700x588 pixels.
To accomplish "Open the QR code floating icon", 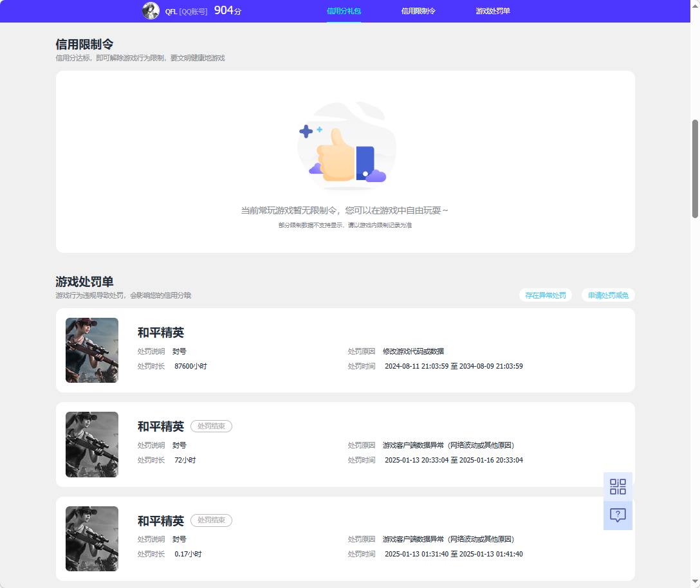I will point(618,487).
